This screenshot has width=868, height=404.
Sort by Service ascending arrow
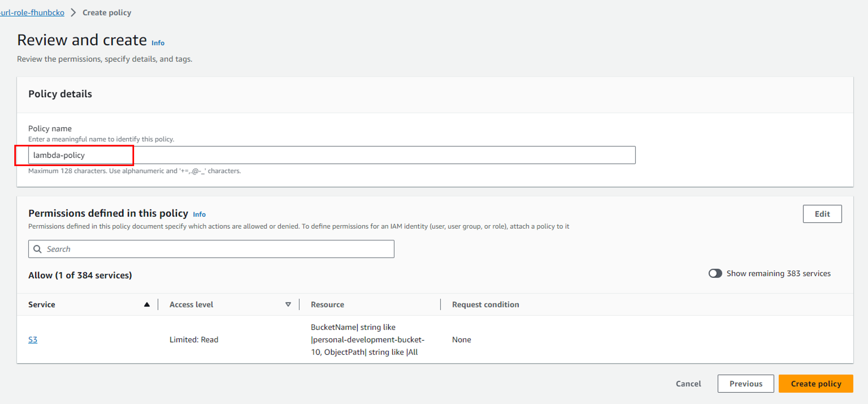(x=147, y=304)
